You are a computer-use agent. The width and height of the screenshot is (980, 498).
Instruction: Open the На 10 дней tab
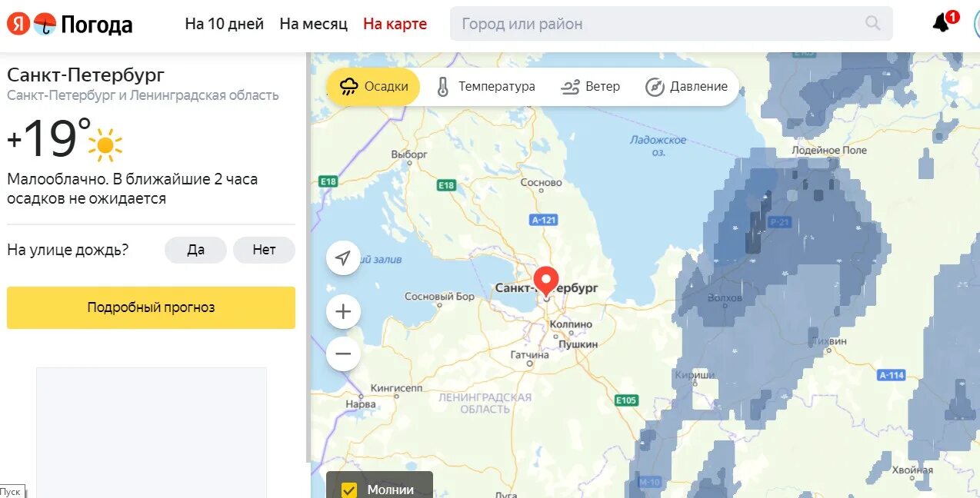click(224, 24)
